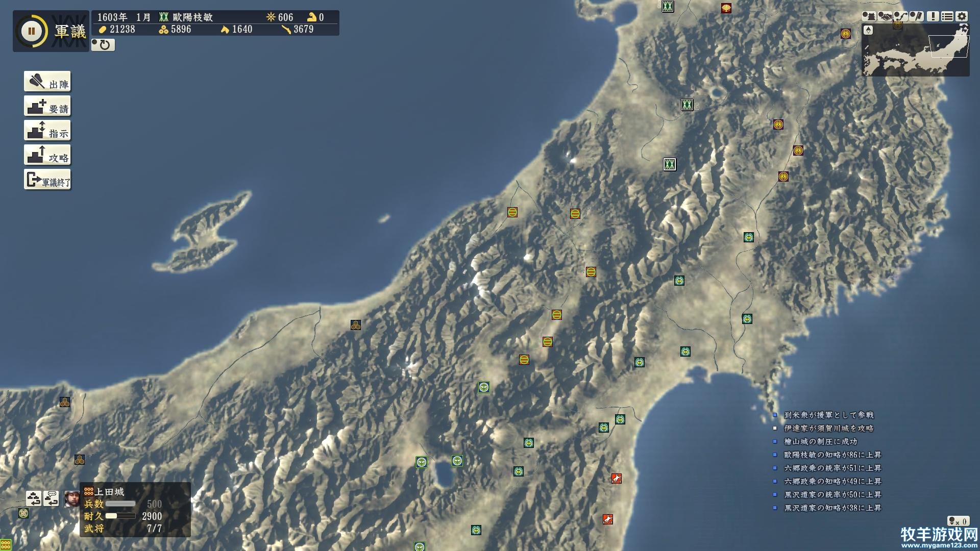Open log entry 檜山城の制圧に成功

[821, 441]
